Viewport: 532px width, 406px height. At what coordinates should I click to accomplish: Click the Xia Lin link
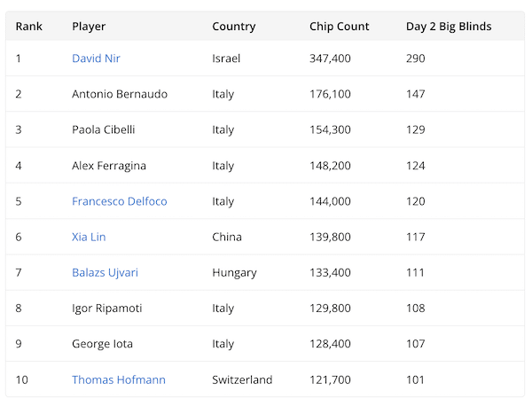(x=89, y=237)
